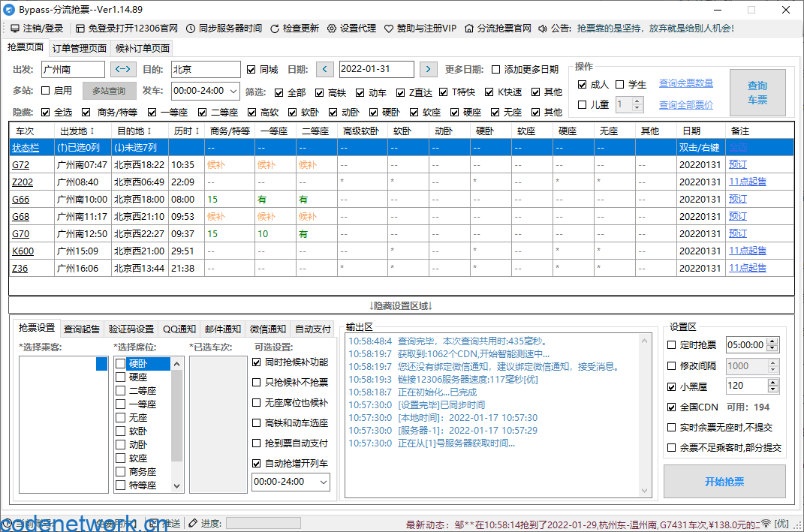Toggle 同城 checkbox
Screen dimensions: 804x532
tap(251, 70)
